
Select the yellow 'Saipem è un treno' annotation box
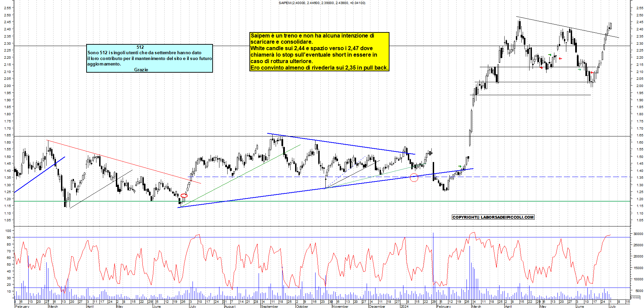tap(319, 52)
